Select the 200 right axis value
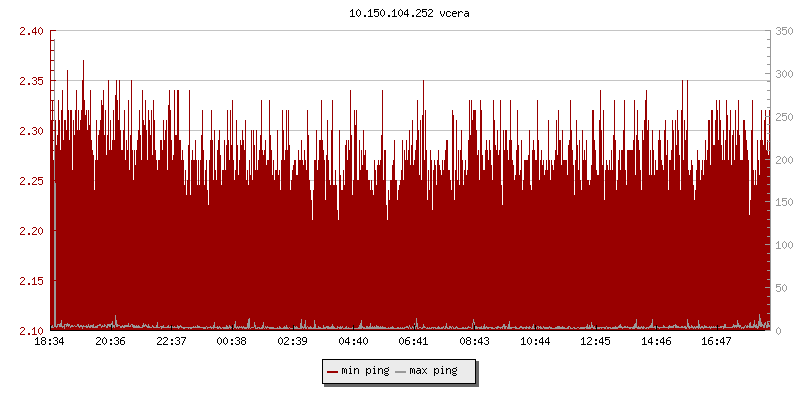 [783, 160]
